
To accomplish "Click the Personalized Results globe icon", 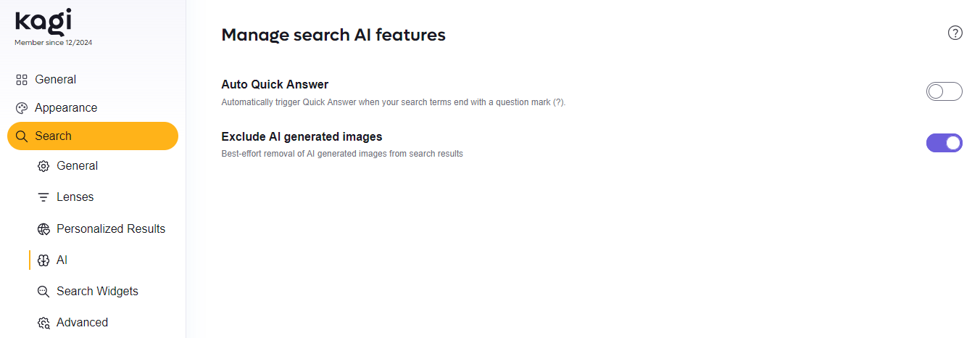I will coord(43,229).
